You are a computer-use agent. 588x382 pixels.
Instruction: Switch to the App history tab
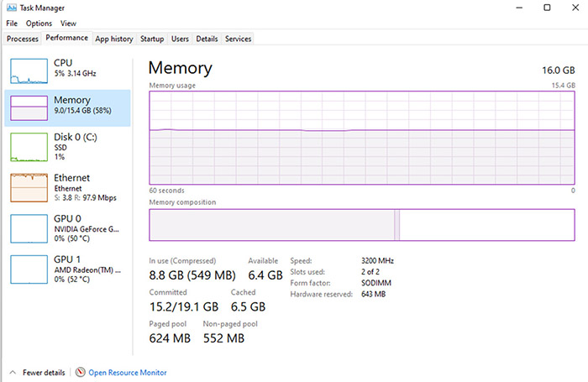[114, 39]
